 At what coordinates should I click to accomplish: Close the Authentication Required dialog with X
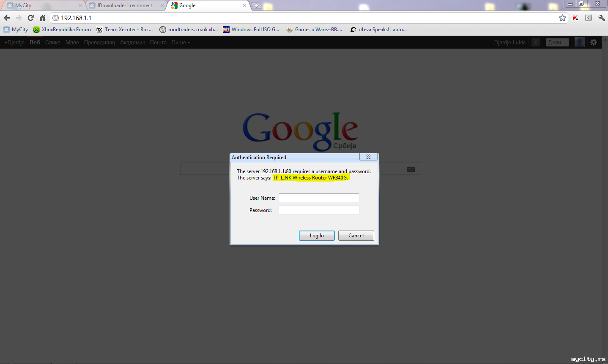[x=368, y=157]
